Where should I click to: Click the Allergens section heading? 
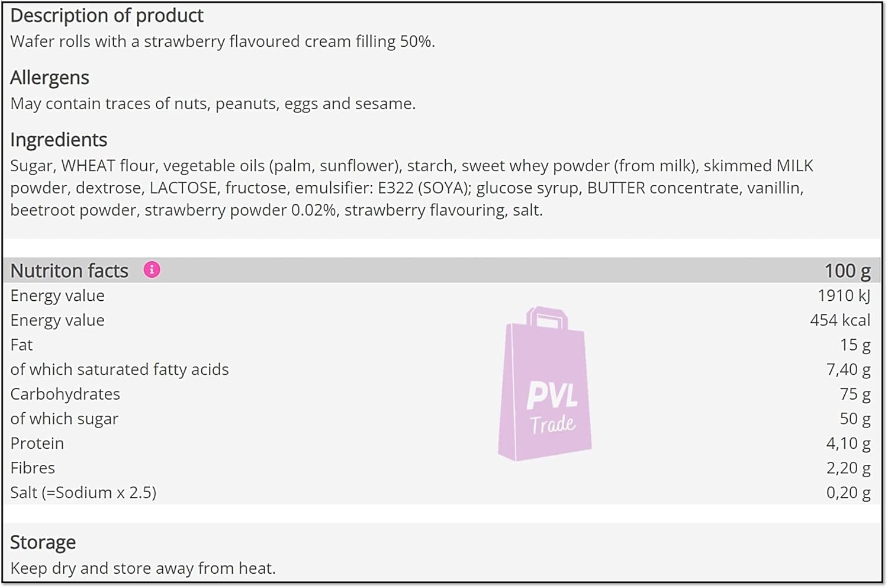tap(50, 78)
